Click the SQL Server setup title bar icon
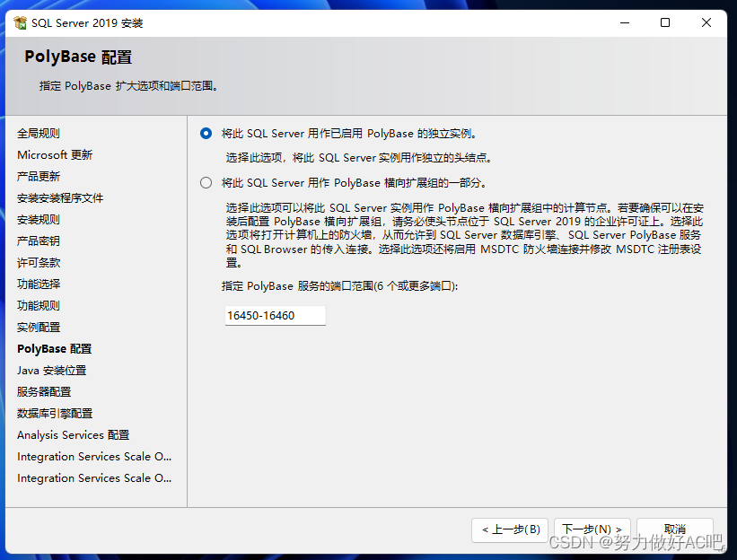737x560 pixels. tap(21, 22)
